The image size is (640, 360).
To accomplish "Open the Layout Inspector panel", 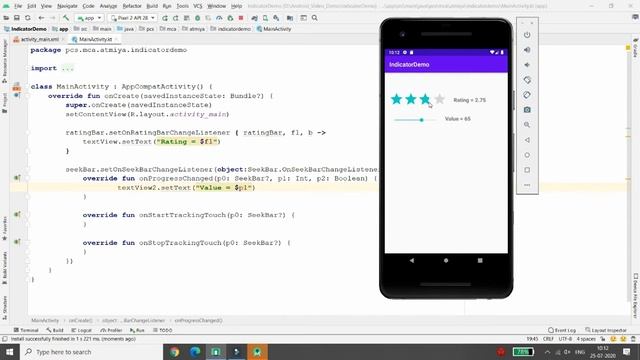I will (x=606, y=330).
